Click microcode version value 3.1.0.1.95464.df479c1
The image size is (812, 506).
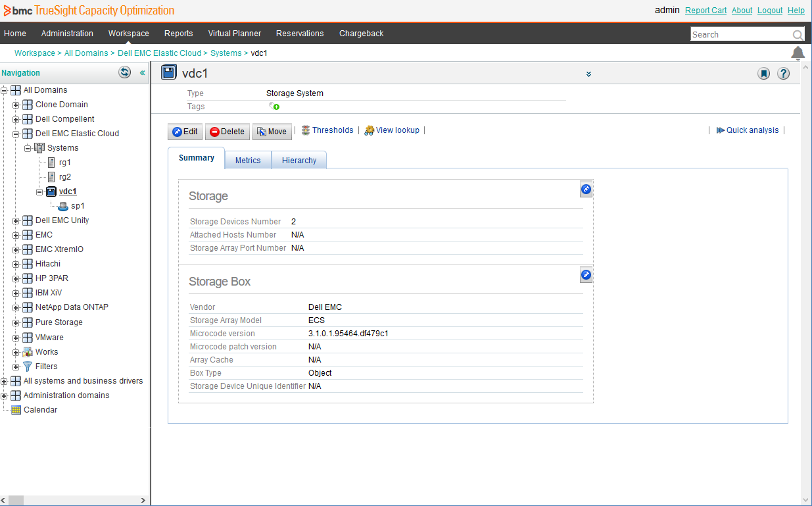tap(348, 334)
